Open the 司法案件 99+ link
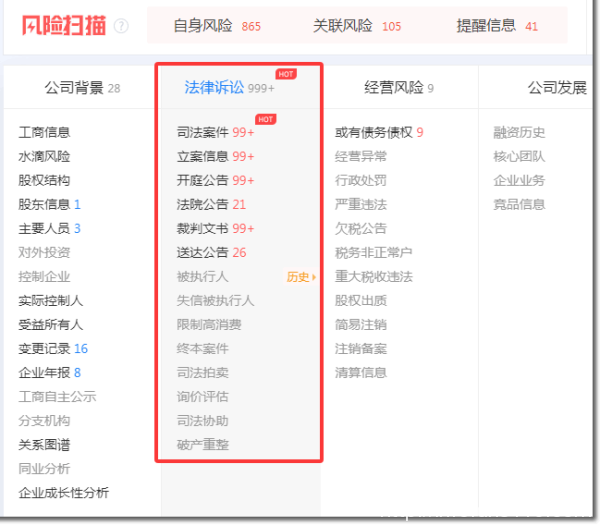This screenshot has height=525, width=600. tap(215, 132)
